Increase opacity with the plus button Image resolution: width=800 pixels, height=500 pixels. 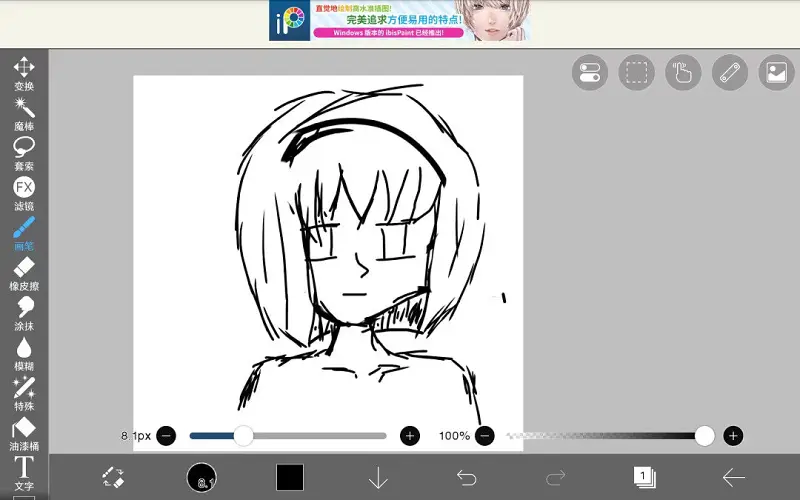coord(733,436)
